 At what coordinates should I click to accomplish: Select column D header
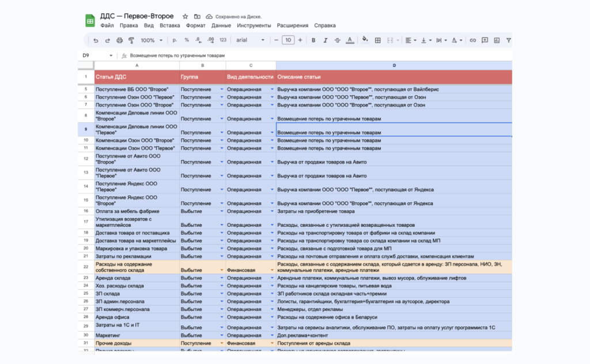point(394,66)
